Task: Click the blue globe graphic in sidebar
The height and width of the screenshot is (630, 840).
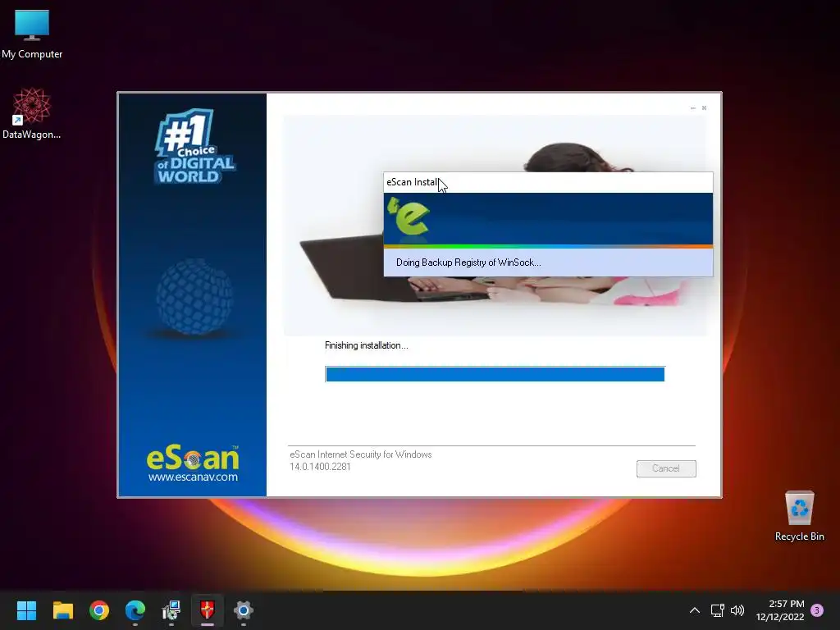Action: (x=194, y=297)
